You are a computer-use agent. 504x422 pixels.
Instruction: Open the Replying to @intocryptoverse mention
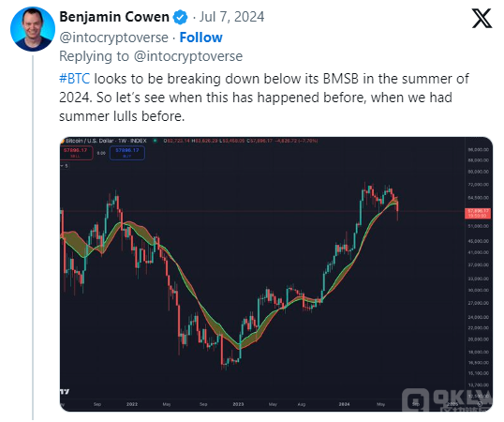188,56
